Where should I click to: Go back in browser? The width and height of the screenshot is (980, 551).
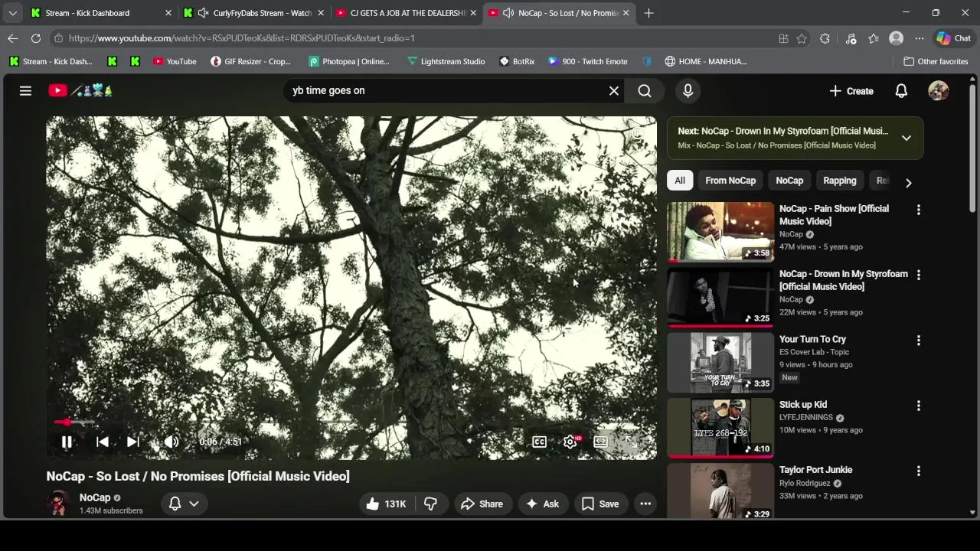13,38
